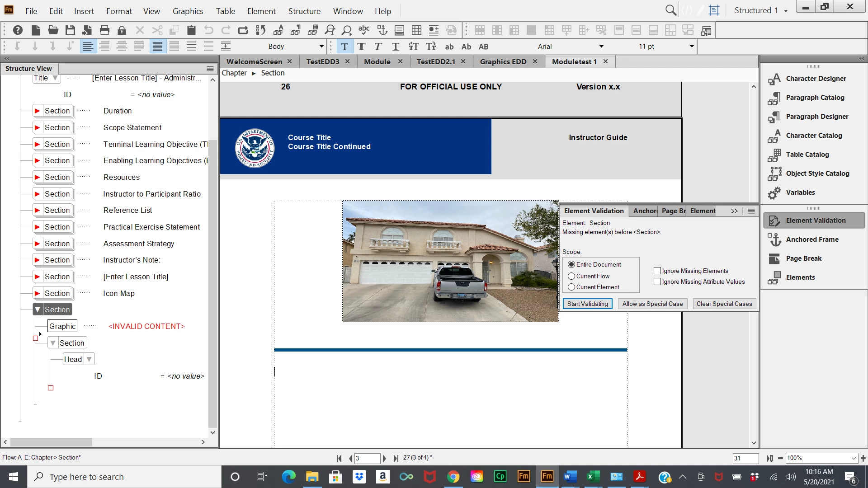The width and height of the screenshot is (868, 488).
Task: Click the page number input field
Action: (x=367, y=458)
